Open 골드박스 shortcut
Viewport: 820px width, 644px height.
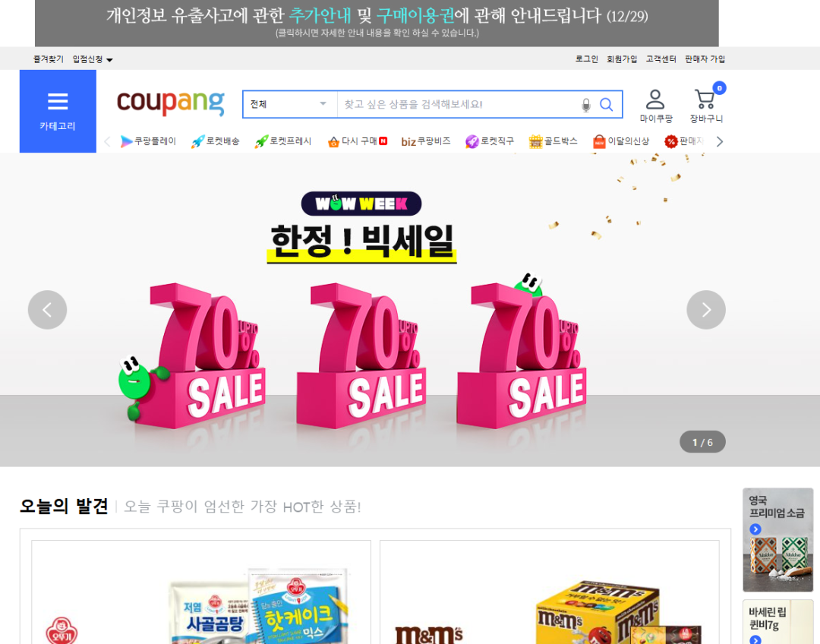click(x=553, y=141)
